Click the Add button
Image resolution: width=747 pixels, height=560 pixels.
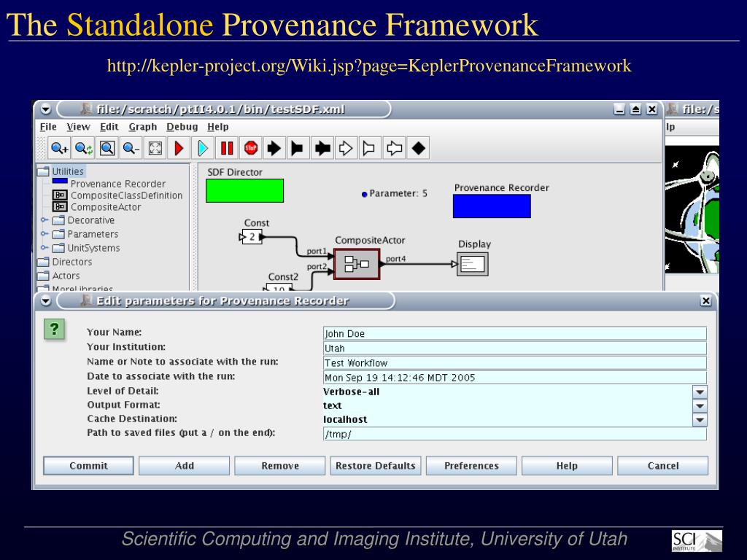(x=185, y=466)
